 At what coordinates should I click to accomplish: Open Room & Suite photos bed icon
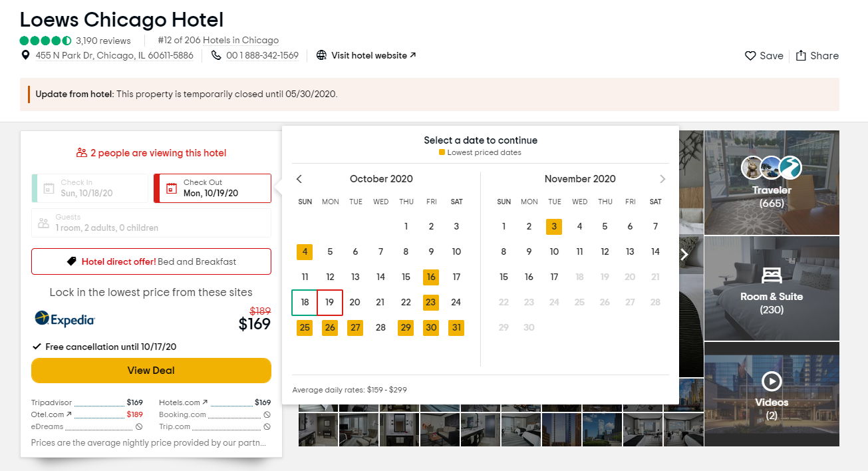[772, 275]
